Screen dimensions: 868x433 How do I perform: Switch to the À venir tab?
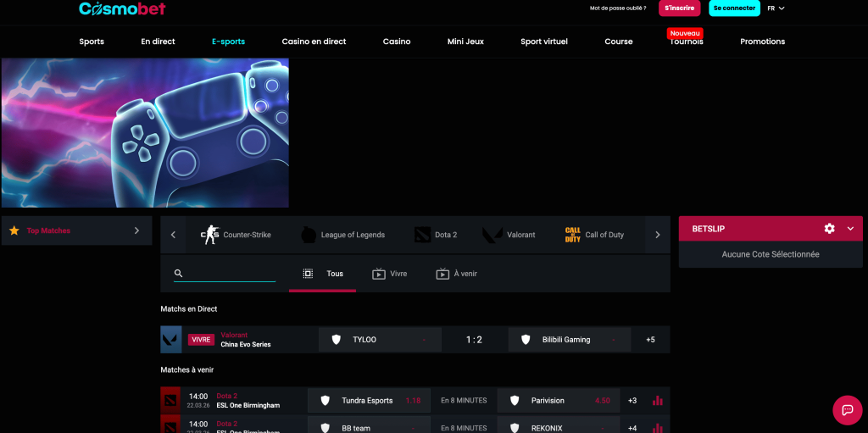(x=456, y=274)
